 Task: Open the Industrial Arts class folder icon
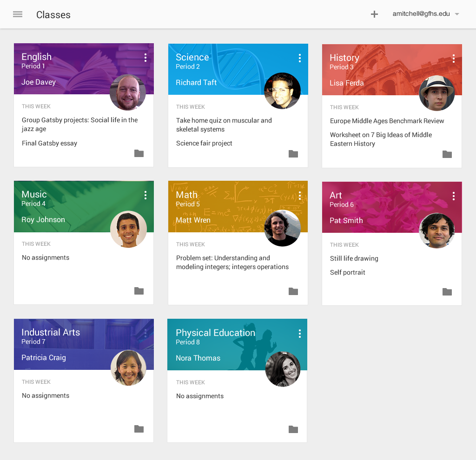coord(139,429)
